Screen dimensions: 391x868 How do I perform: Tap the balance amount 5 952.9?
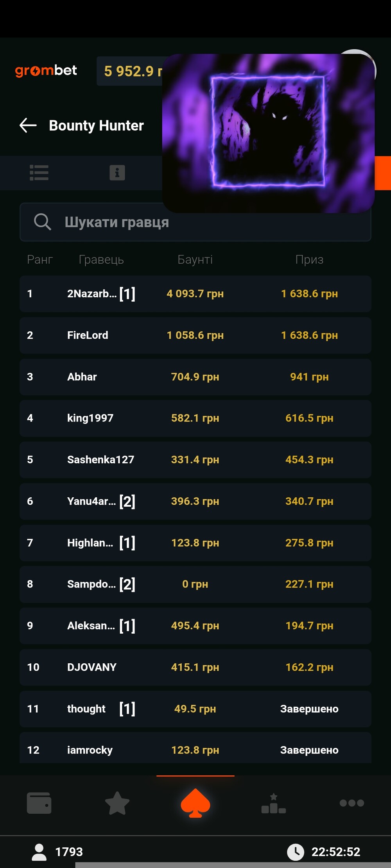coord(129,71)
